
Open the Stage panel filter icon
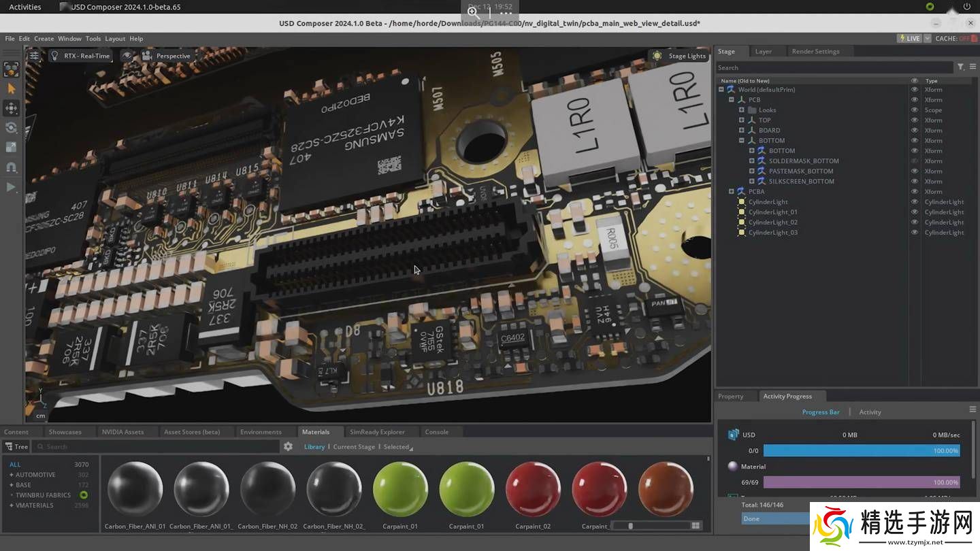pos(960,67)
